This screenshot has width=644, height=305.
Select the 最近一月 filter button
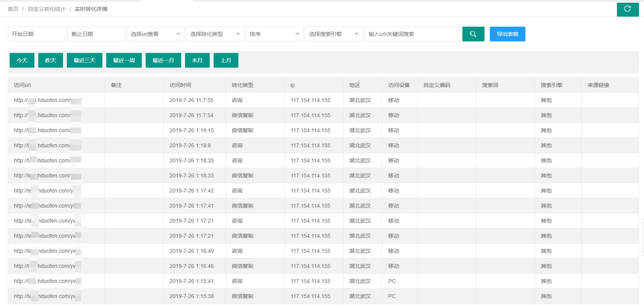pyautogui.click(x=163, y=60)
